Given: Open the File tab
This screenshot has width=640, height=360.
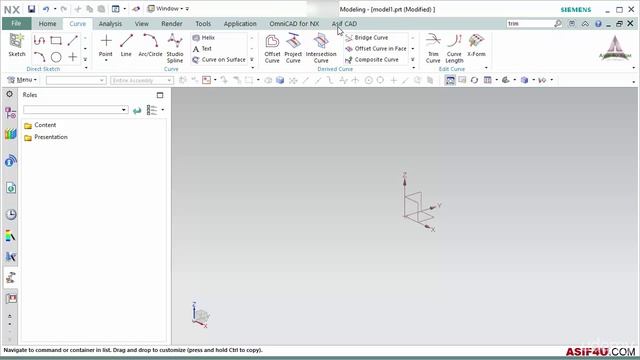Looking at the screenshot, I should [x=16, y=24].
